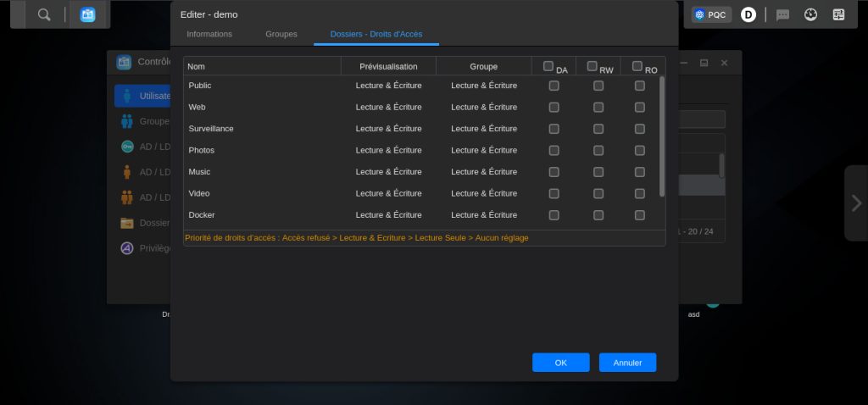Open the resource monitor gauge icon
This screenshot has height=405, width=868.
[x=811, y=15]
